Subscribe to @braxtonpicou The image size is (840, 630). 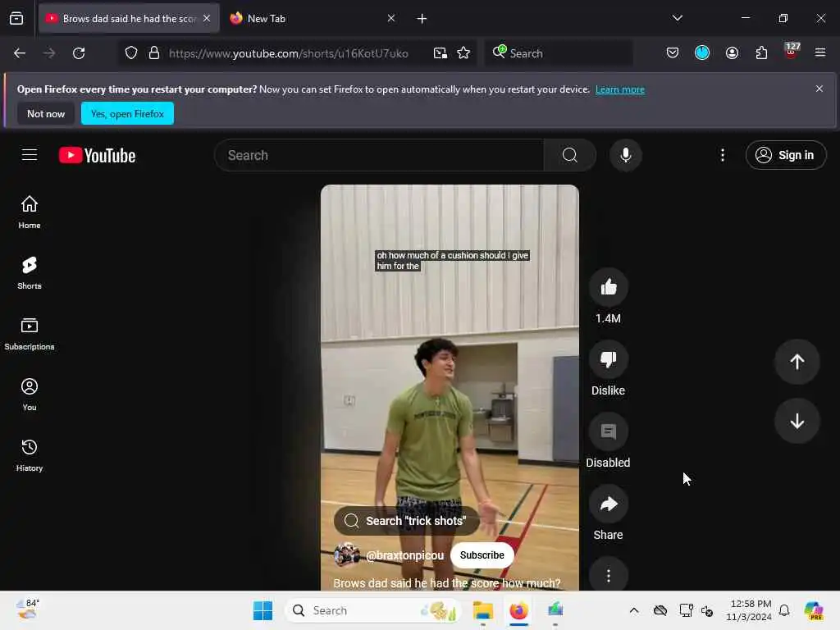tap(482, 555)
